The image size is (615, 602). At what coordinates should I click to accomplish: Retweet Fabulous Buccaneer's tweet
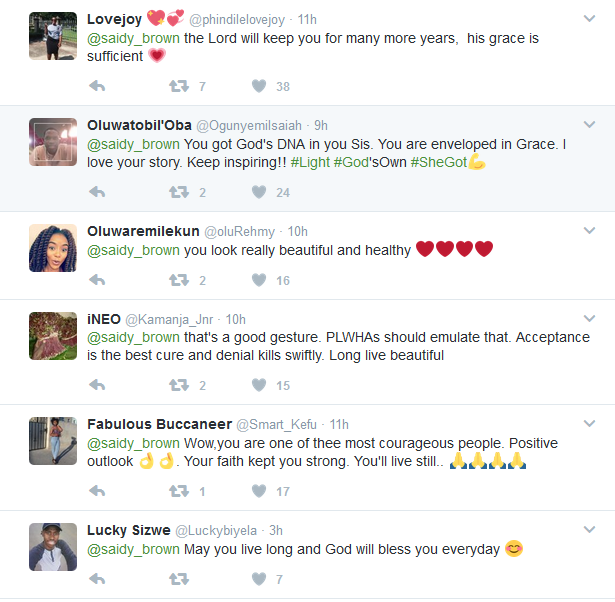point(179,491)
